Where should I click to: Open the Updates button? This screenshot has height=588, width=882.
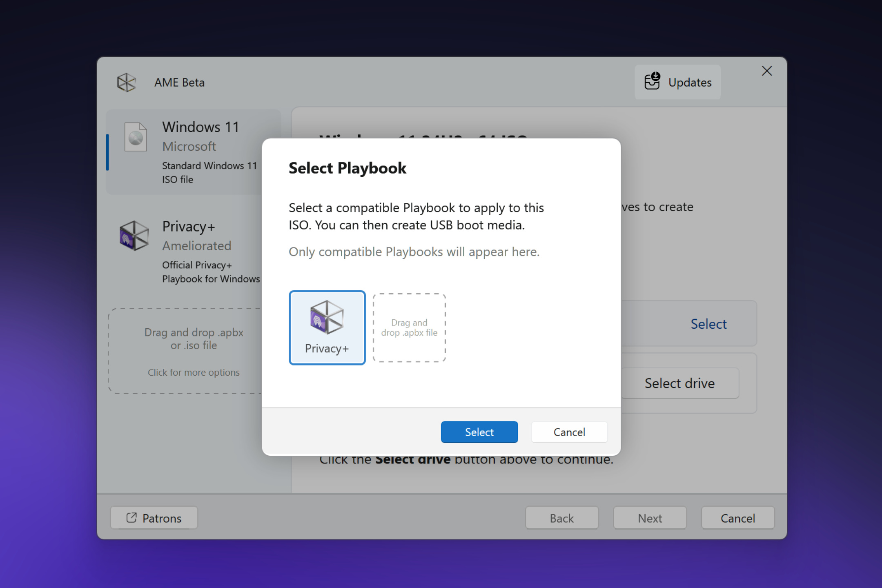tap(677, 82)
